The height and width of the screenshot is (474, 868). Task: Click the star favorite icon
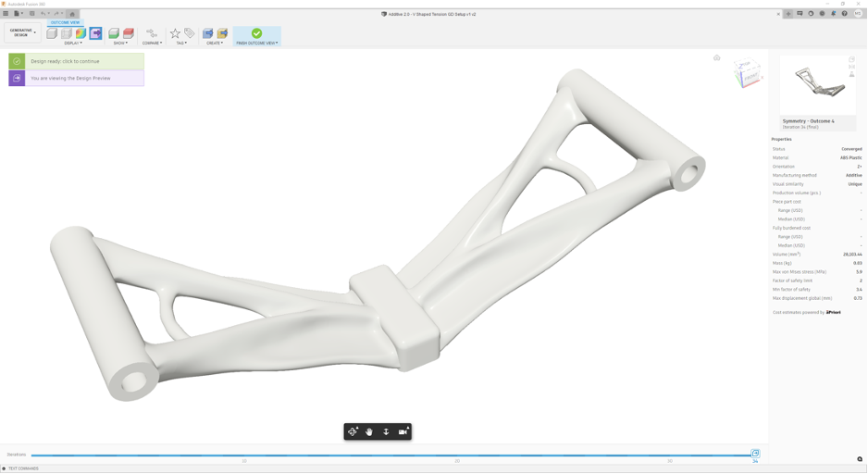coord(175,33)
